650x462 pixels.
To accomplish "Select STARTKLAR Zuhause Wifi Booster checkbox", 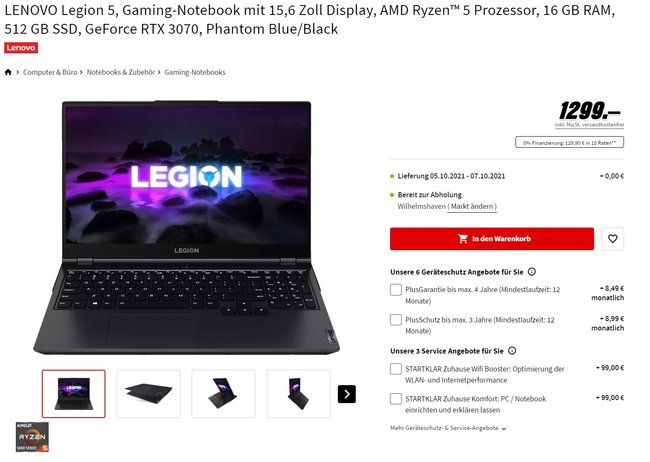I will pyautogui.click(x=396, y=369).
